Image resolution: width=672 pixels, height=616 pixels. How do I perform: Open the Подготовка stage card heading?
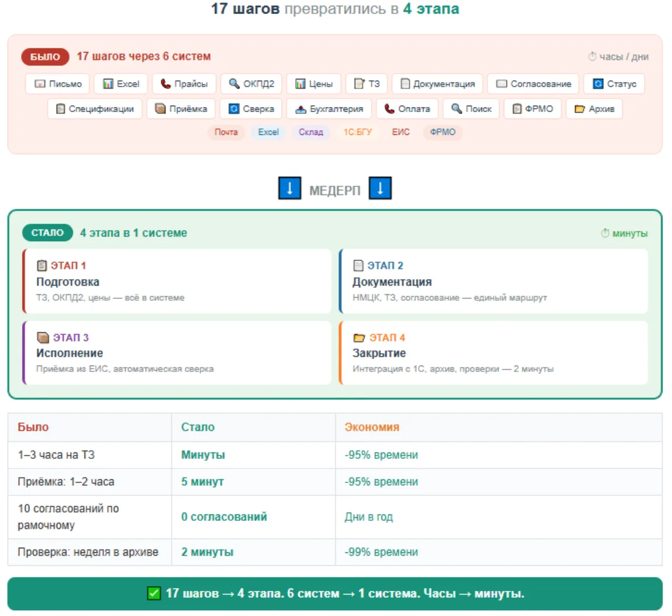point(68,282)
